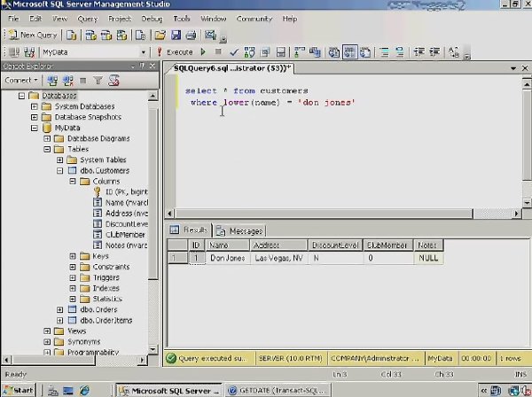Click Decrease Indent icon
This screenshot has height=397, width=532.
[419, 52]
